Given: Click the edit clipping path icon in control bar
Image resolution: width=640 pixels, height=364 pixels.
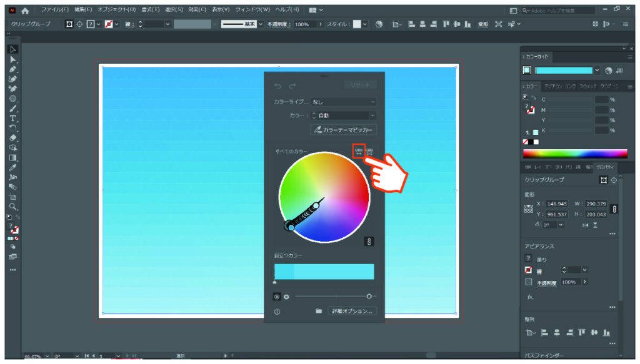Looking at the screenshot, I should (x=69, y=24).
